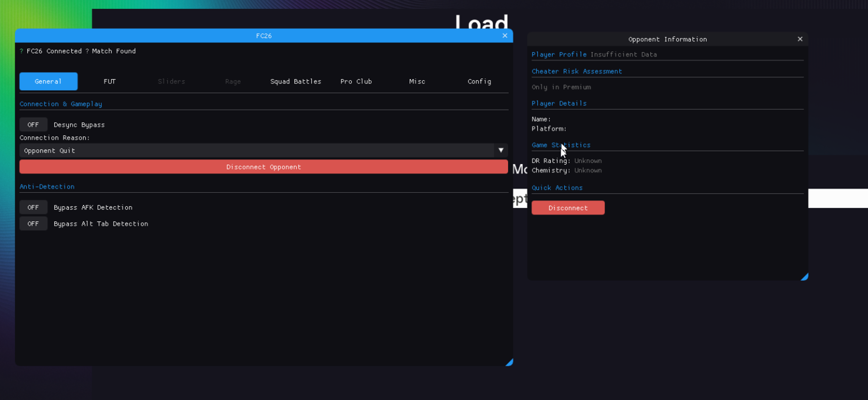Enable Bypass AFK Detection
This screenshot has width=868, height=400.
[x=33, y=207]
